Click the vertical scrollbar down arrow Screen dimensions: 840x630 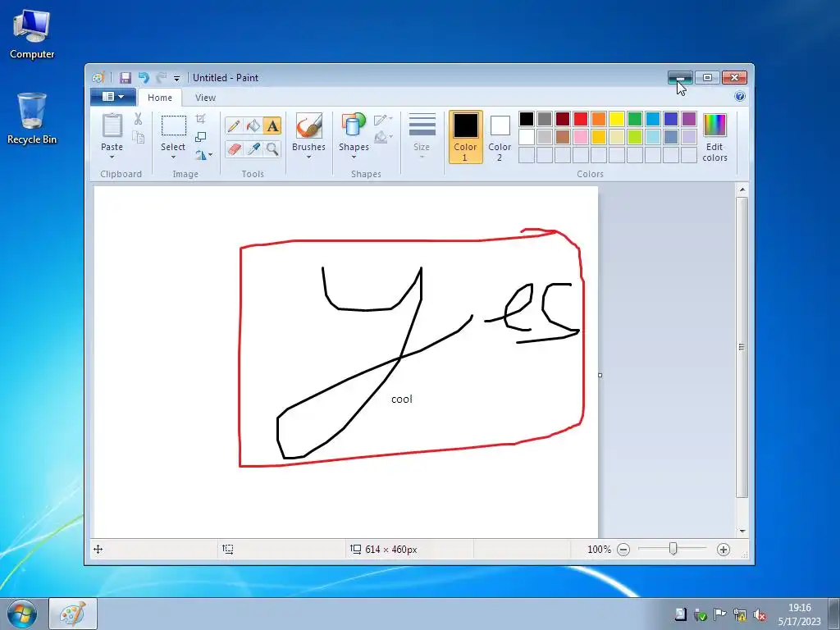pyautogui.click(x=742, y=532)
